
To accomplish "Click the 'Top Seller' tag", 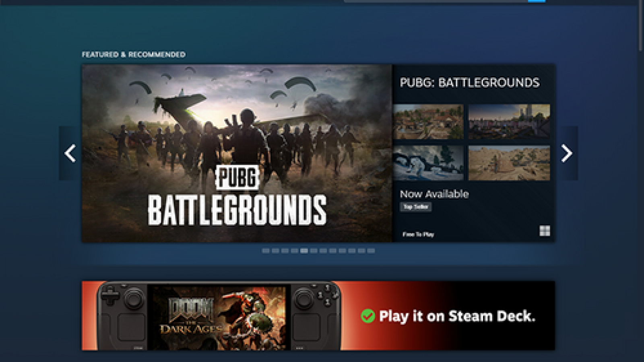I will pyautogui.click(x=416, y=207).
